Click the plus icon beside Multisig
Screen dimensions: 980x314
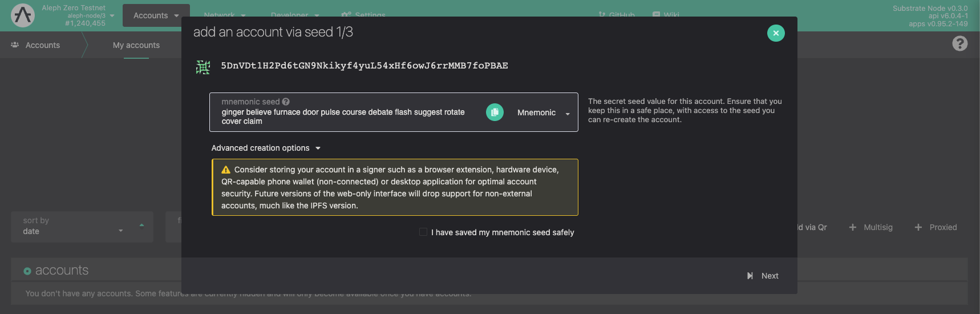[x=853, y=227]
